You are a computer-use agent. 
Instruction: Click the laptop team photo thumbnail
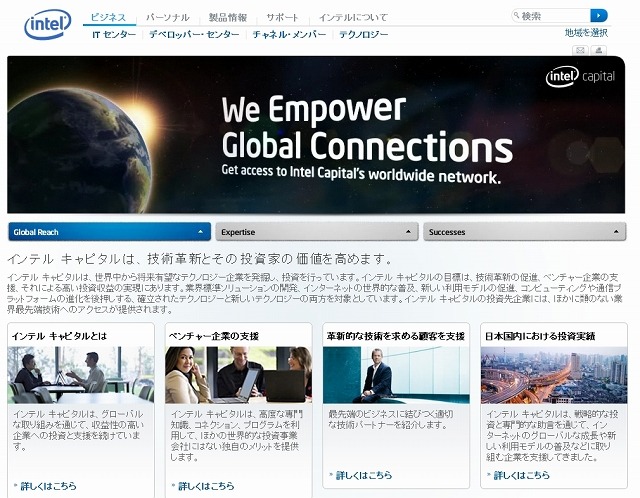pyautogui.click(x=238, y=375)
